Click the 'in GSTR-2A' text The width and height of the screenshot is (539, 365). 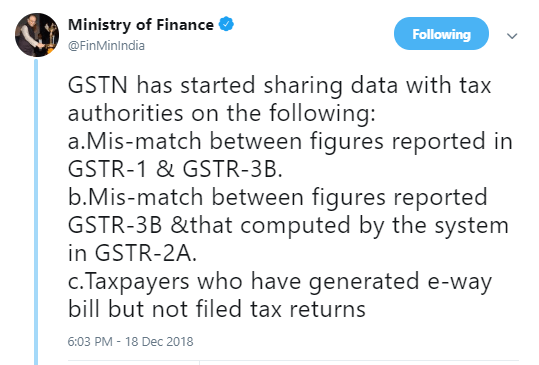tap(132, 254)
